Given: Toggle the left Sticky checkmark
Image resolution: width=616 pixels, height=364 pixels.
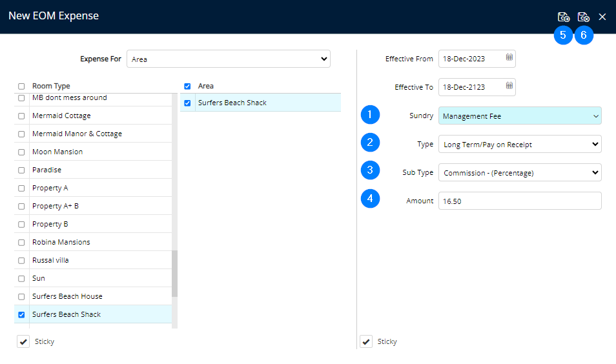Looking at the screenshot, I should [23, 341].
